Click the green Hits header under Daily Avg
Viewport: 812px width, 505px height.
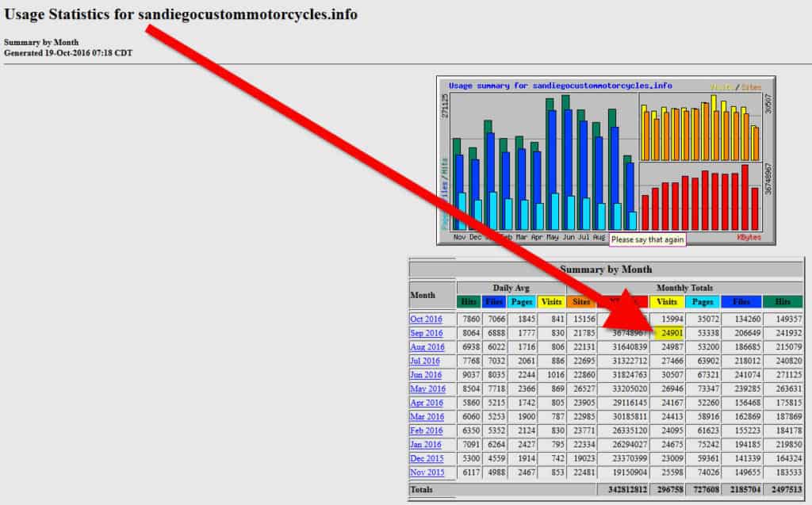point(468,301)
